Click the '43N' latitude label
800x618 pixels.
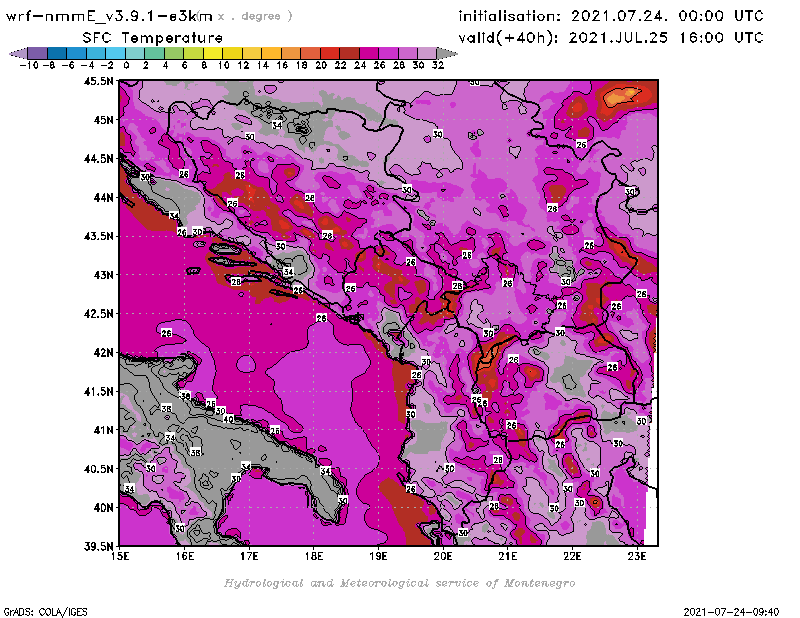[x=103, y=275]
